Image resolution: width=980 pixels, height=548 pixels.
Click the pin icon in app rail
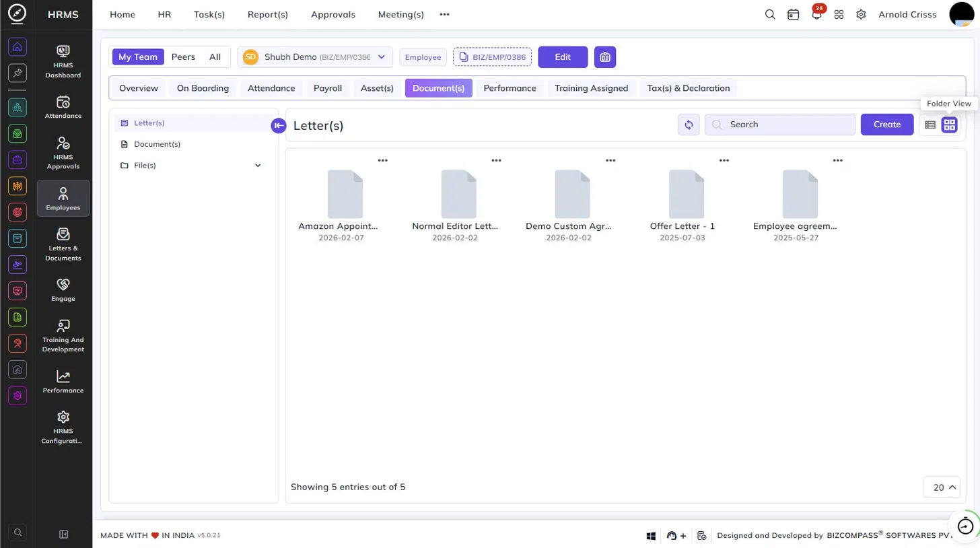[x=17, y=73]
